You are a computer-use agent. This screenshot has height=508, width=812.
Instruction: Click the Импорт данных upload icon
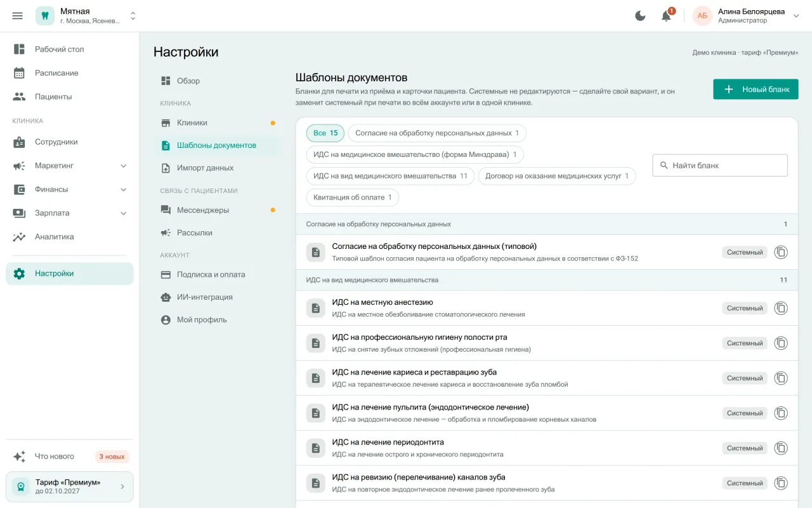[x=166, y=168]
